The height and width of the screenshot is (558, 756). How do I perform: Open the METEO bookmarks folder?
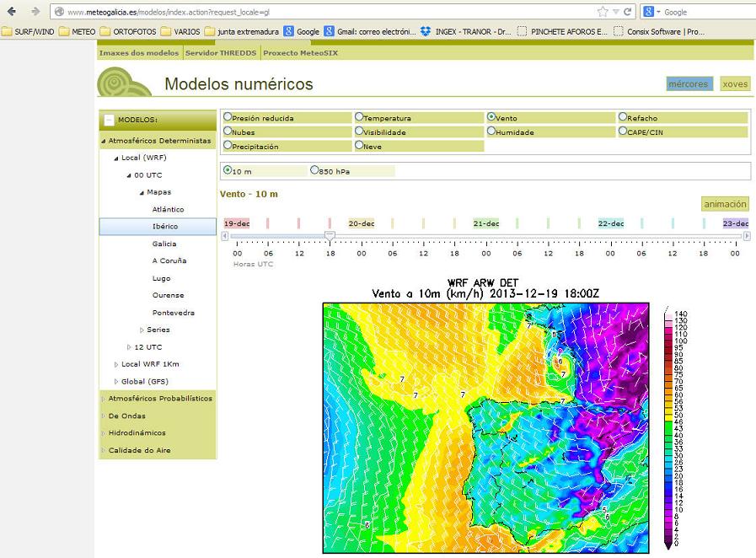(78, 31)
